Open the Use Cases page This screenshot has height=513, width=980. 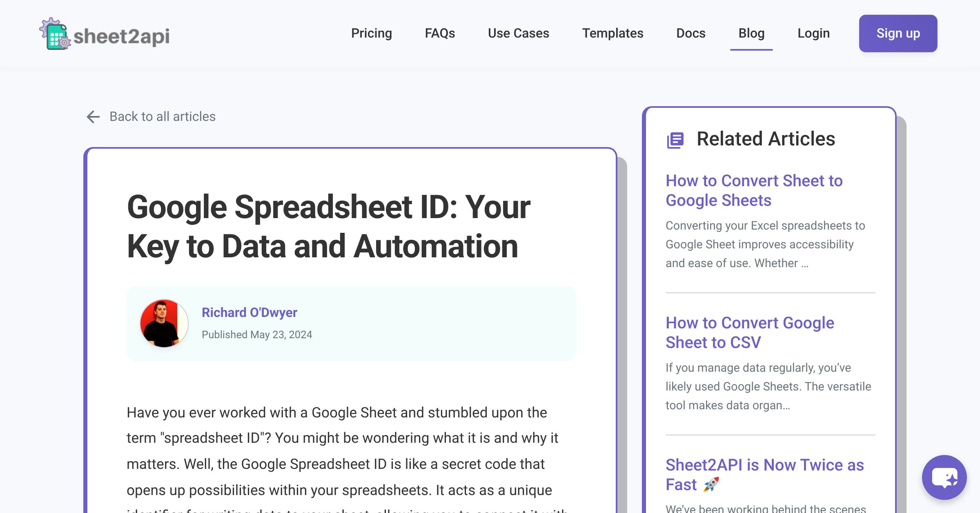pos(518,33)
